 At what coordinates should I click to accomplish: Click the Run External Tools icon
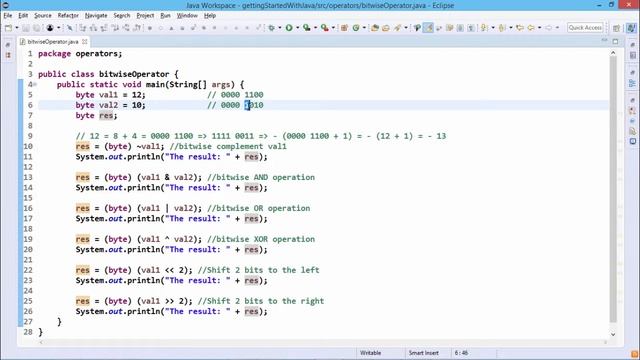pyautogui.click(x=324, y=28)
